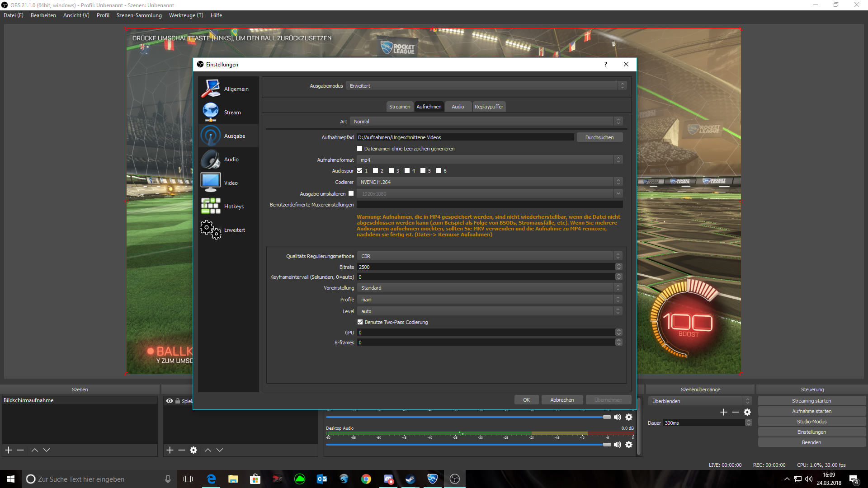Open the Codierer NVENC H.264 dropdown
Screen dimensions: 868x488
[x=489, y=182]
